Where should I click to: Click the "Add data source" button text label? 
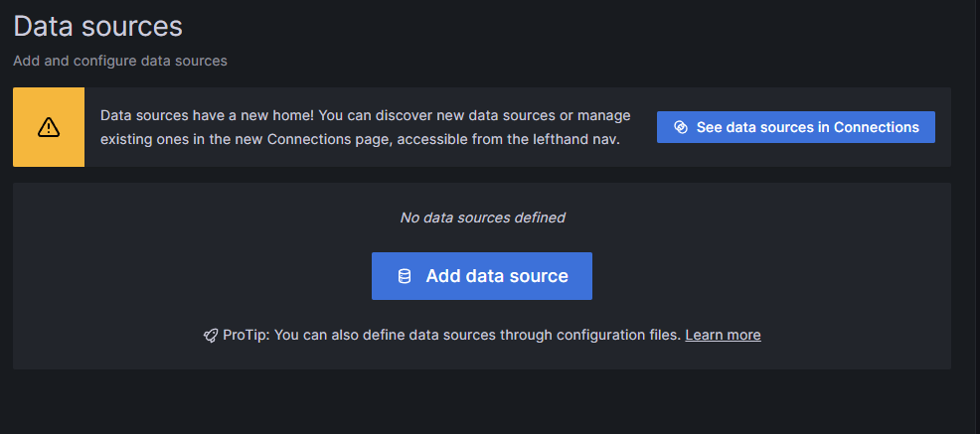coord(497,276)
